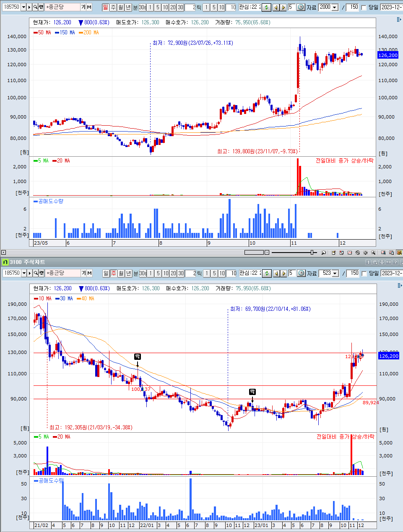Image resolution: width=403 pixels, height=532 pixels.
Task: Click the 틱 label in upper chart toolbar
Action: pos(199,7)
